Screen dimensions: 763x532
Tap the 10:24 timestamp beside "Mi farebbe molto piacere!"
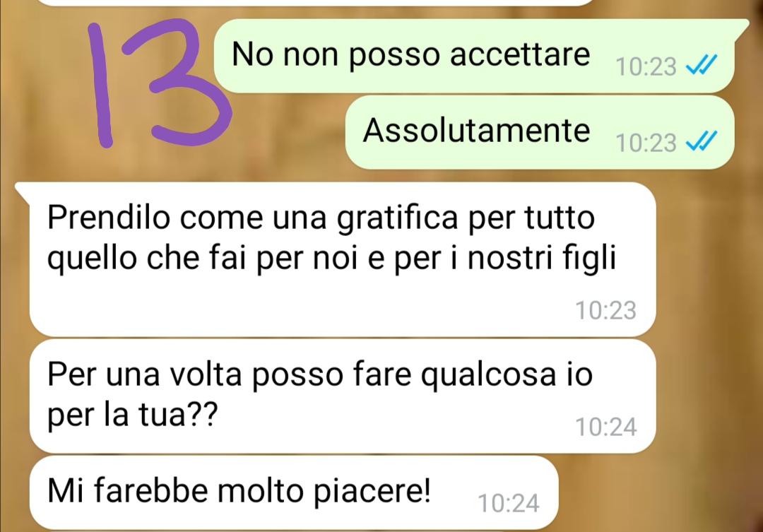[x=509, y=503]
